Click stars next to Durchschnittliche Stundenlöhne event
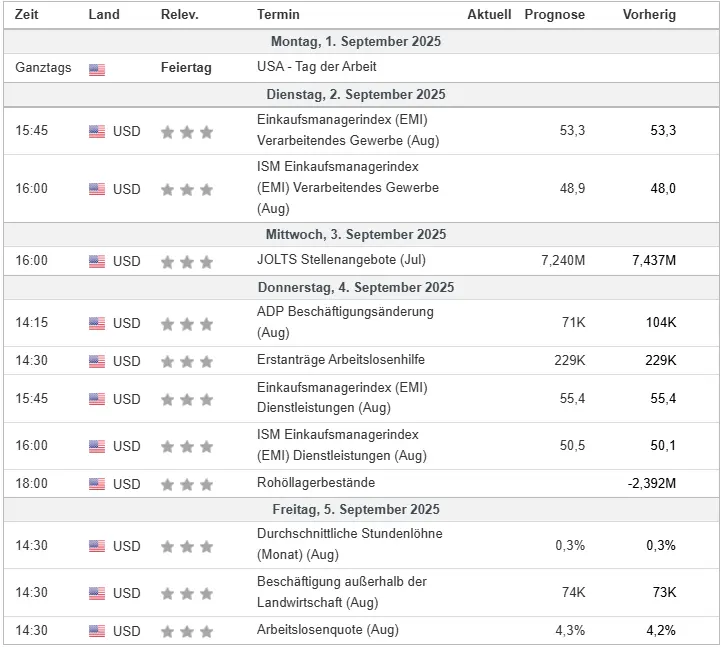724x647 pixels. pos(187,547)
